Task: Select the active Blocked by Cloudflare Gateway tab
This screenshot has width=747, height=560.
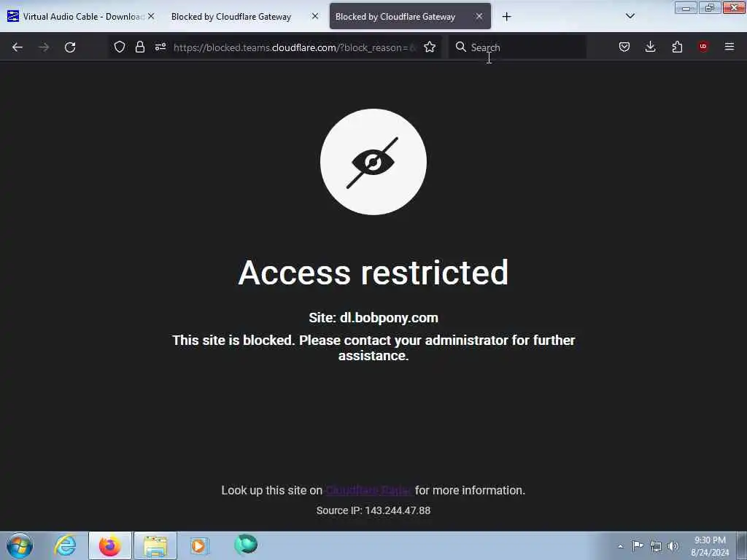Action: tap(410, 17)
